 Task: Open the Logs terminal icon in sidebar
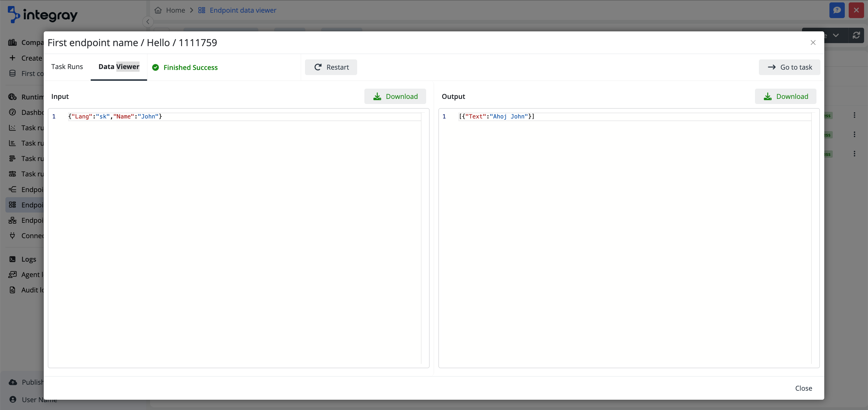click(x=12, y=259)
